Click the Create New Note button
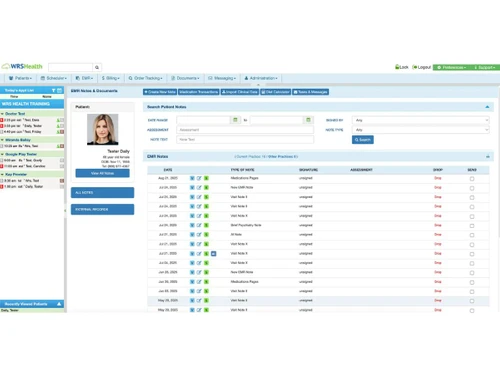This screenshot has height=375, width=500. pyautogui.click(x=160, y=92)
